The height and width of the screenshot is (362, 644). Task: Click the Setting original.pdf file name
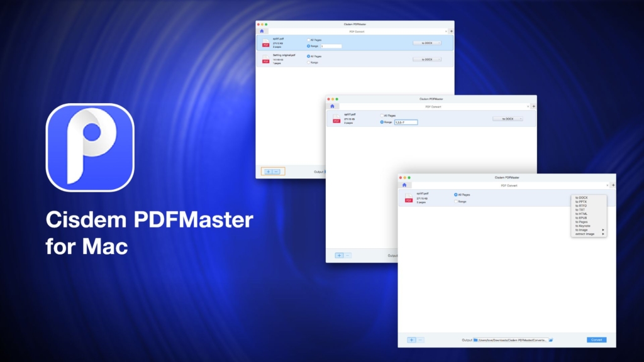tap(284, 55)
